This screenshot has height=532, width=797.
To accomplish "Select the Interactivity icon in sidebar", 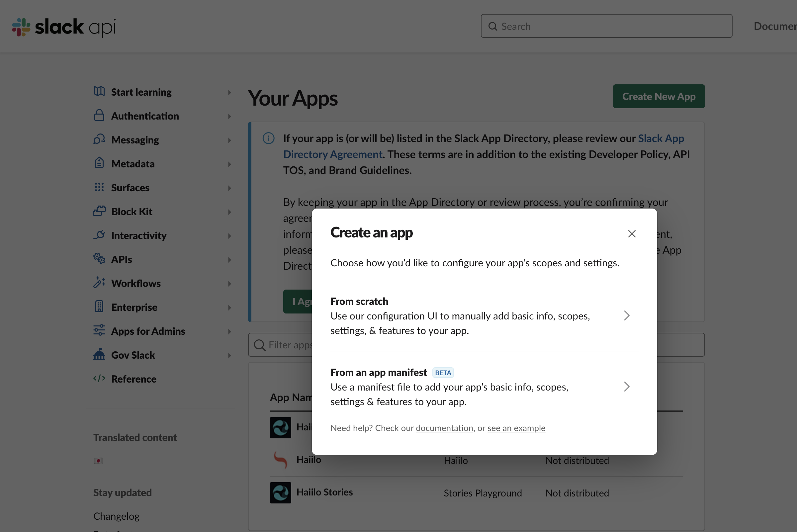I will (99, 235).
